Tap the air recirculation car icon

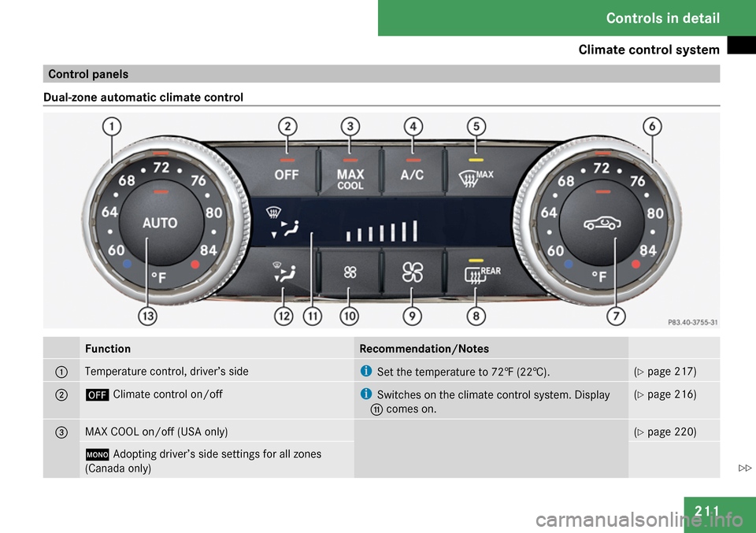602,223
